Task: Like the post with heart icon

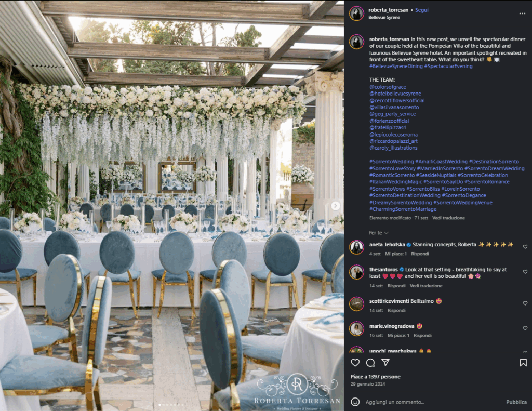Action: (355, 363)
